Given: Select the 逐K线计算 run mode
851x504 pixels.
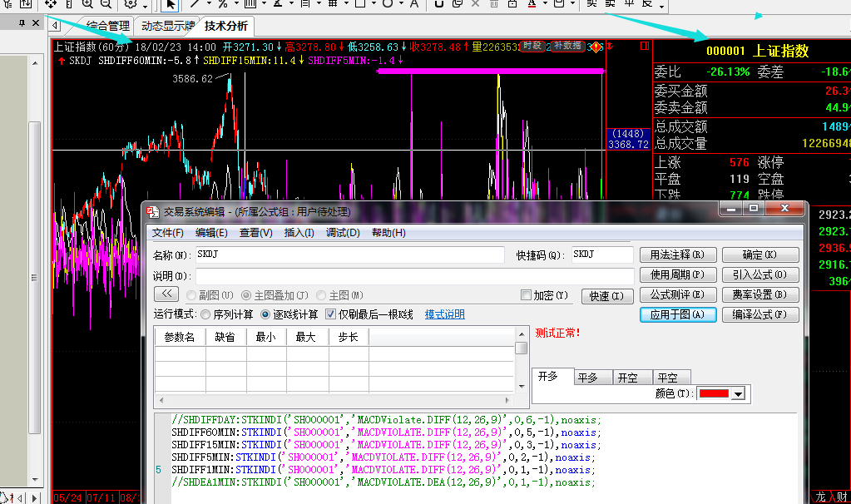Looking at the screenshot, I should pos(265,314).
